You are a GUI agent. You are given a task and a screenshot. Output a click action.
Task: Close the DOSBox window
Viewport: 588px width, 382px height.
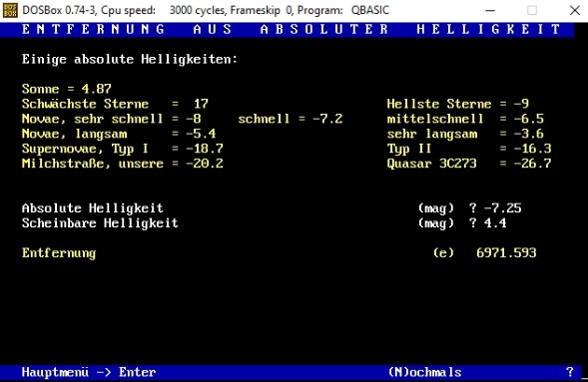[x=574, y=11]
